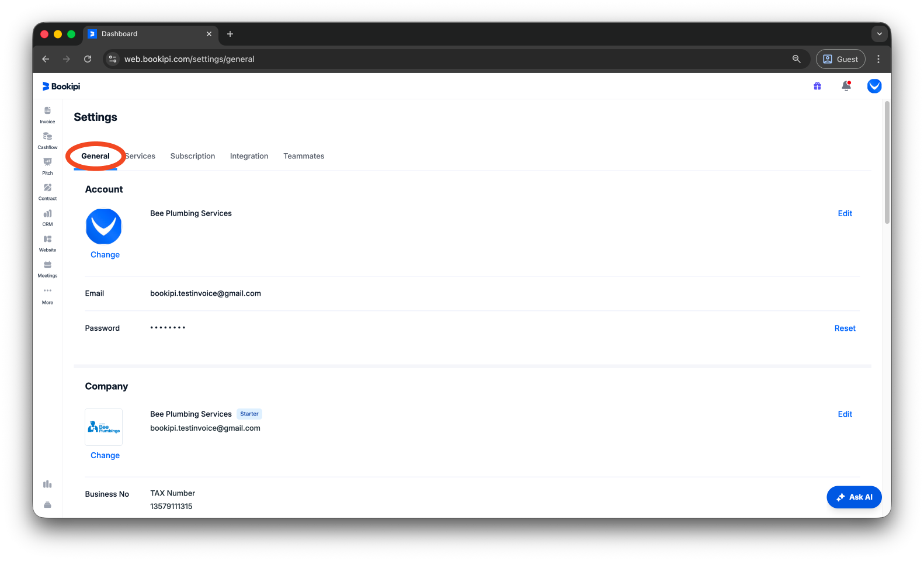
Task: Edit the Company details
Action: pyautogui.click(x=845, y=414)
